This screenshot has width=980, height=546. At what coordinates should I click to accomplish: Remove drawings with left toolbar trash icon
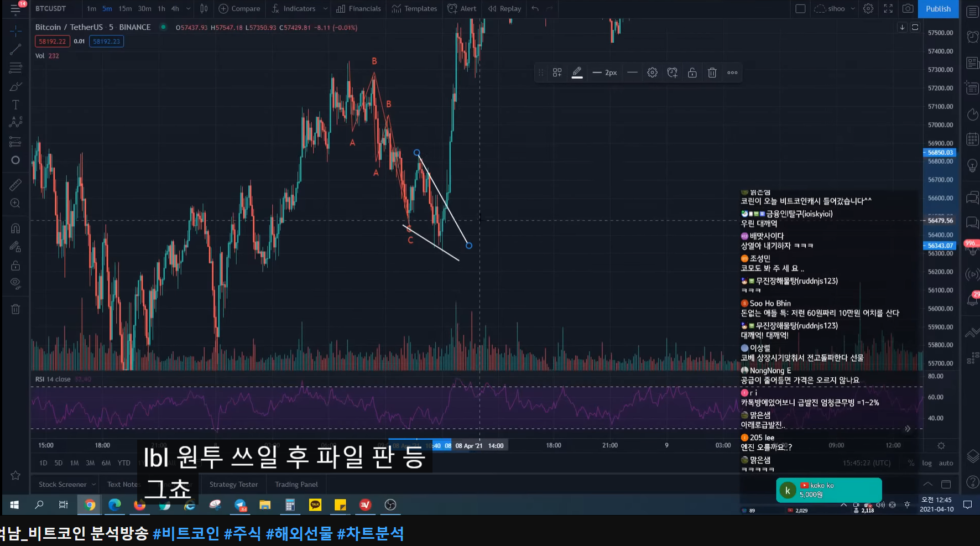coord(15,309)
